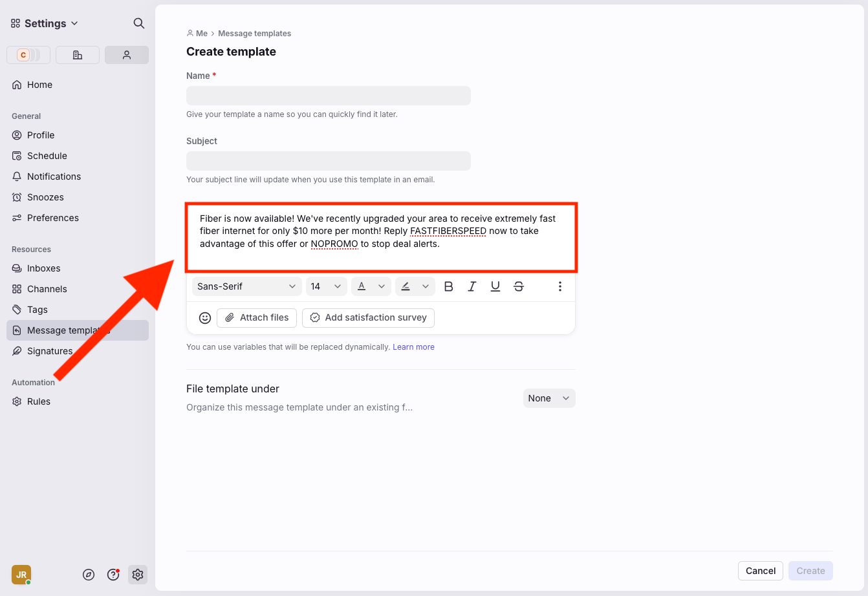Open the File template under None dropdown
Screen dimensions: 868x596
pos(548,398)
